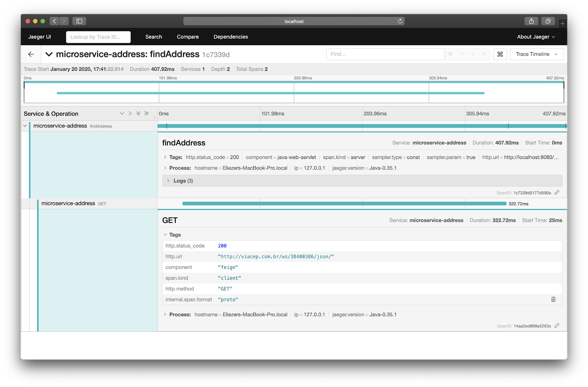Expand all spans double-chevron down icon
The width and height of the screenshot is (588, 387).
coord(138,113)
